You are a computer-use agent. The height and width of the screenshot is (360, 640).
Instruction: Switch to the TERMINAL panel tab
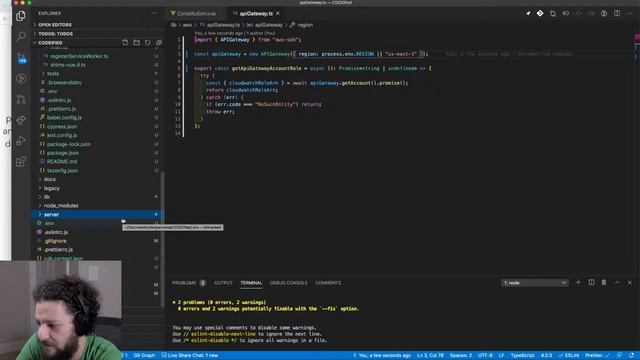251,283
